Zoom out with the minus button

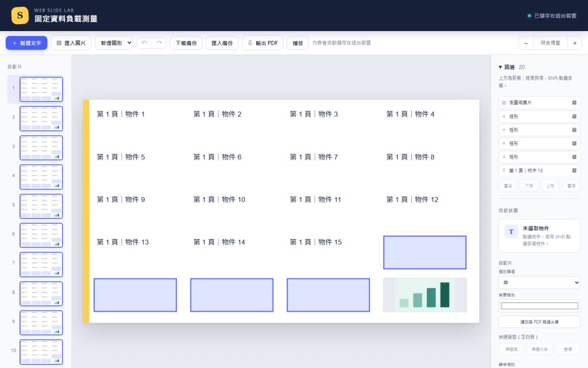(526, 43)
